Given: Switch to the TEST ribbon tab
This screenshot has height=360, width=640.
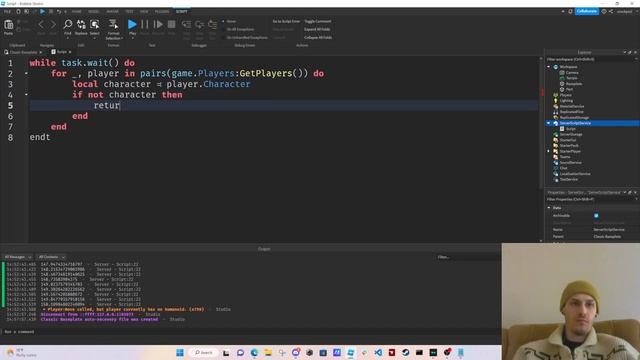Looking at the screenshot, I should point(129,11).
